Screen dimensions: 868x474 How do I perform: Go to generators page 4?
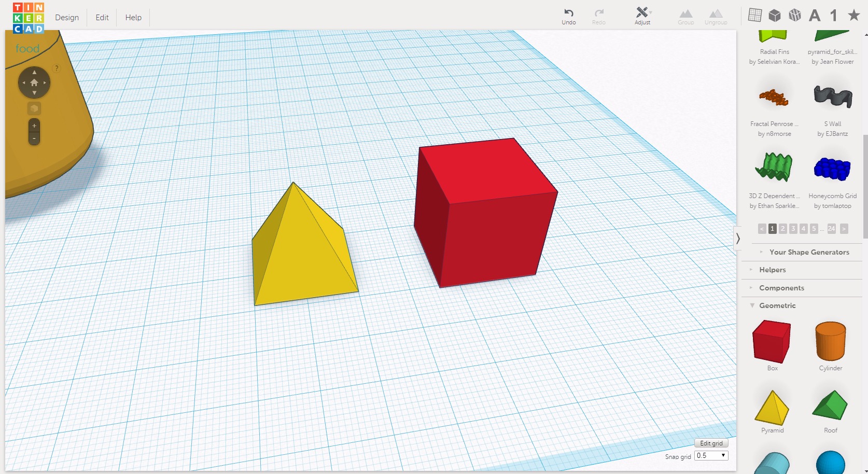803,229
